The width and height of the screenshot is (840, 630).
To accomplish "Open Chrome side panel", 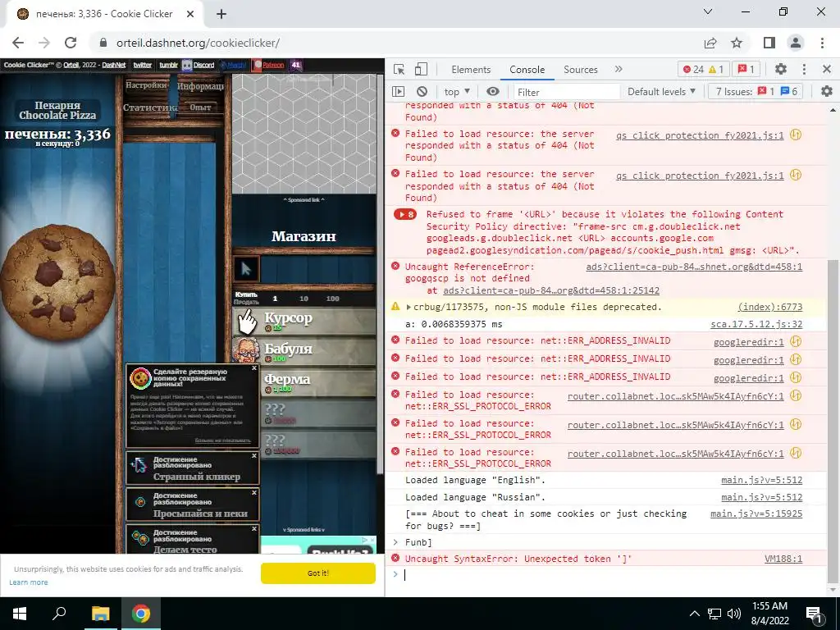I will tap(769, 43).
